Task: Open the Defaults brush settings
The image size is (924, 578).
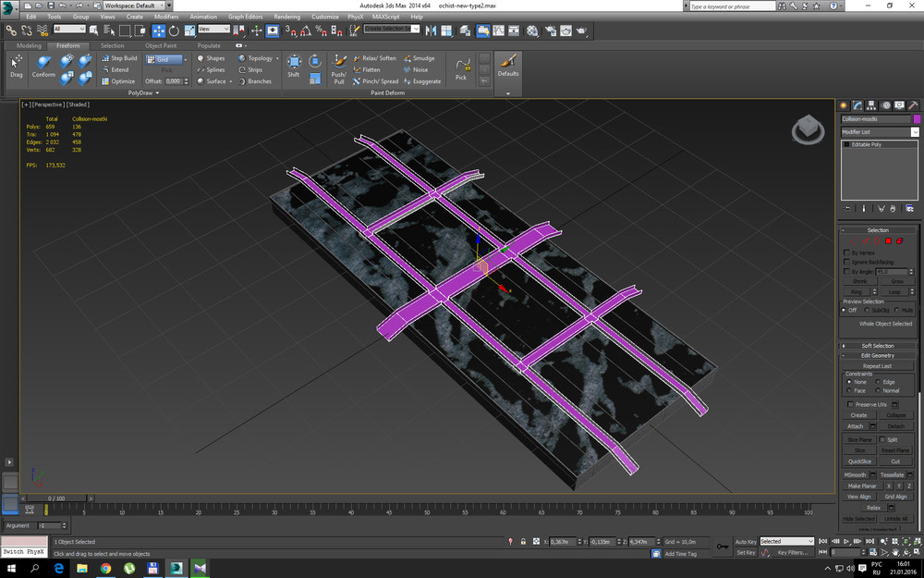Action: [507, 65]
